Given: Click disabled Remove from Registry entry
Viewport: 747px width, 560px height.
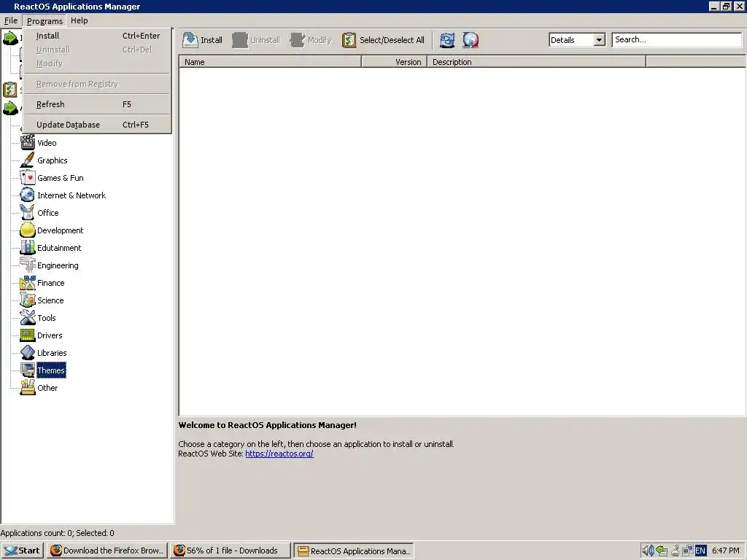Looking at the screenshot, I should [97, 84].
